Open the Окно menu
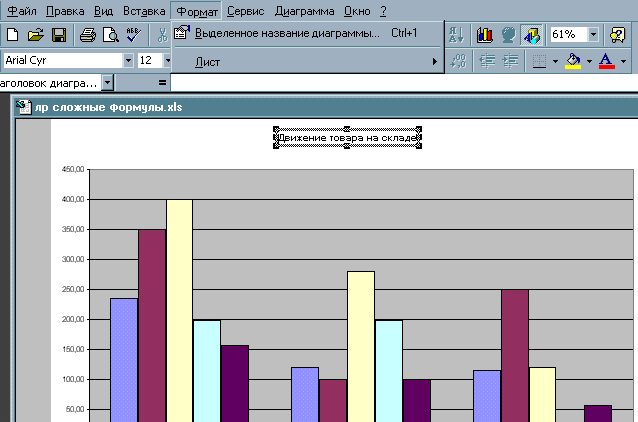The width and height of the screenshot is (638, 422). pos(357,11)
